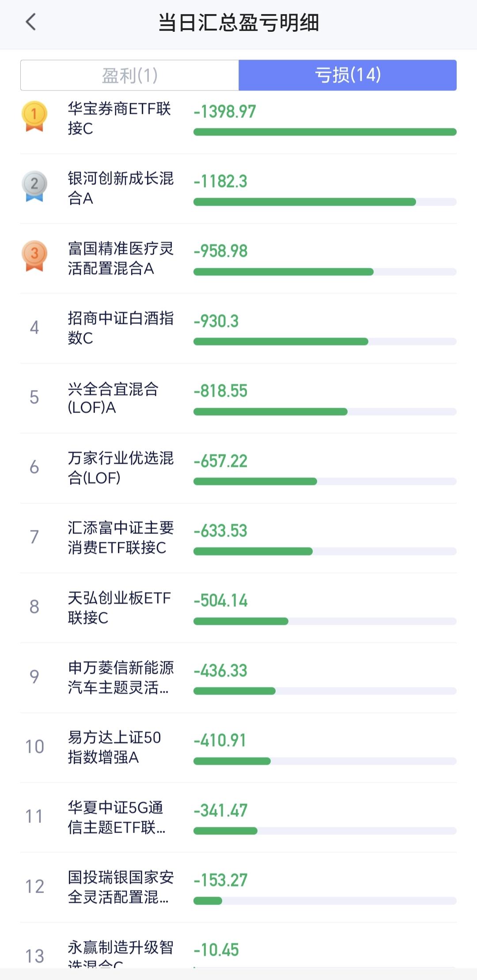
Task: Tap the gold rank 1 medal
Action: pos(34,116)
